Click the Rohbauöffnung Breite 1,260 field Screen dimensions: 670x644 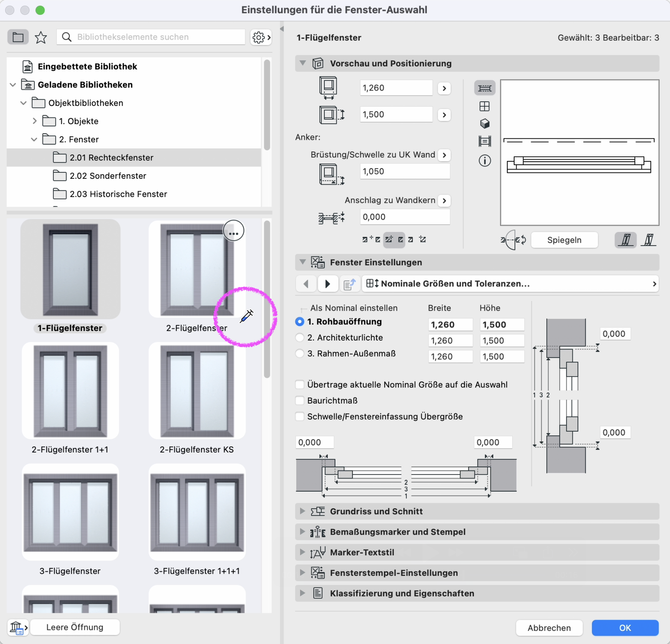coord(450,324)
